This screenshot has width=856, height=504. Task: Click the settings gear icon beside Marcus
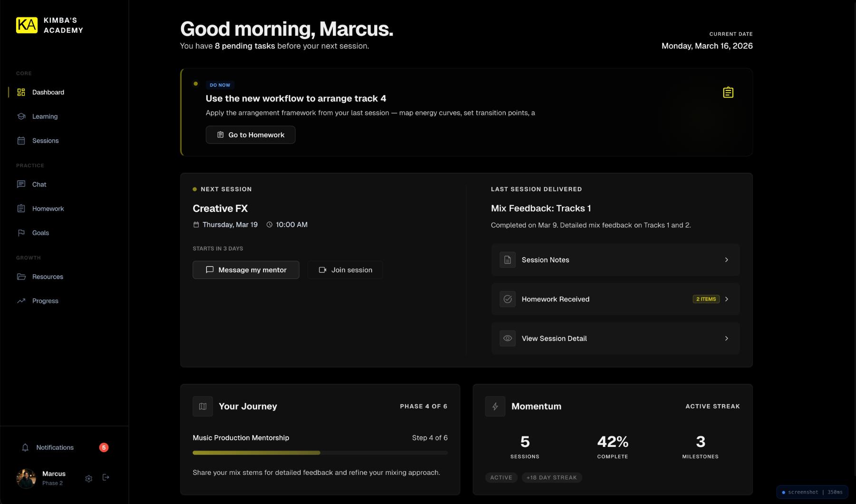point(88,478)
